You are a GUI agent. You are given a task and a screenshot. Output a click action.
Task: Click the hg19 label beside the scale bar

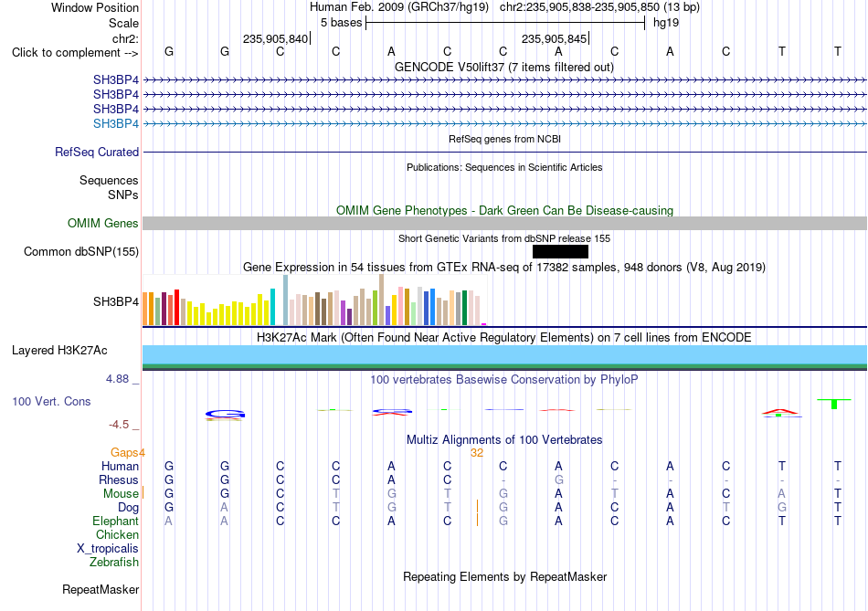666,23
